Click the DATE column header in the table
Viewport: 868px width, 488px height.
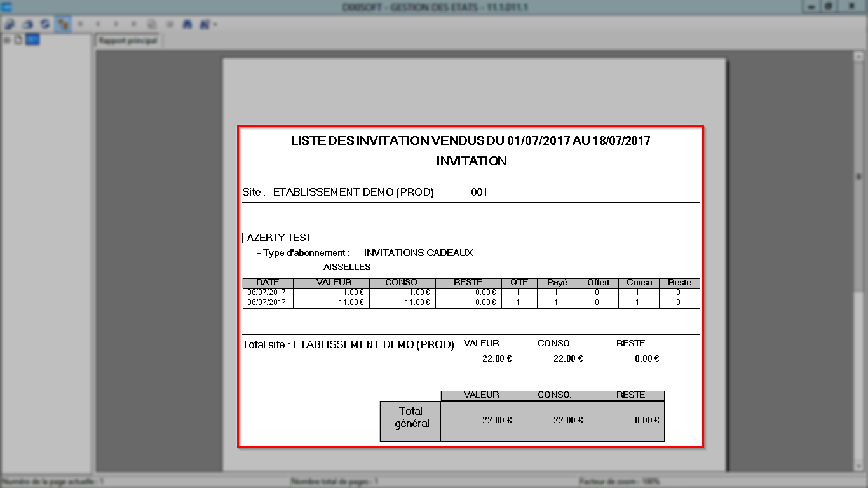268,283
